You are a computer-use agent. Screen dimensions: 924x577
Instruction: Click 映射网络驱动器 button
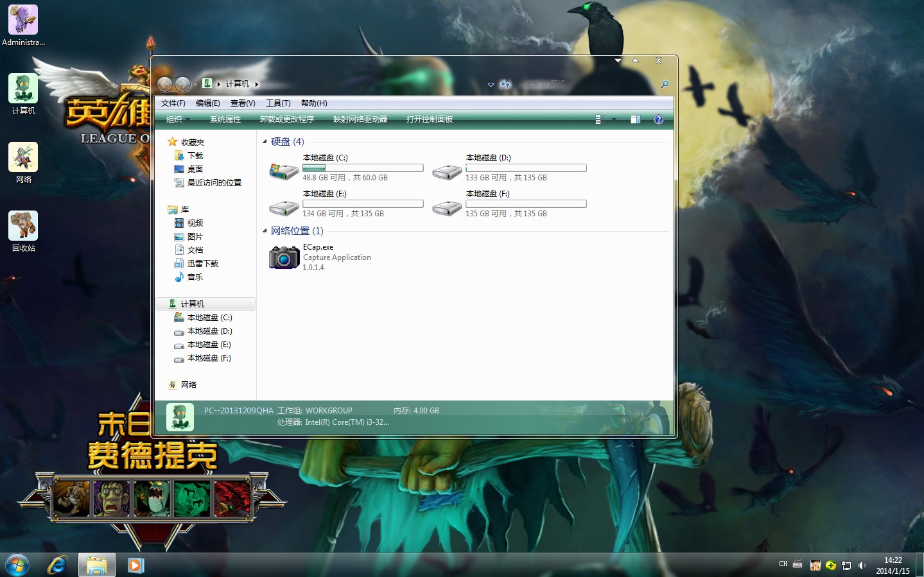tap(360, 119)
